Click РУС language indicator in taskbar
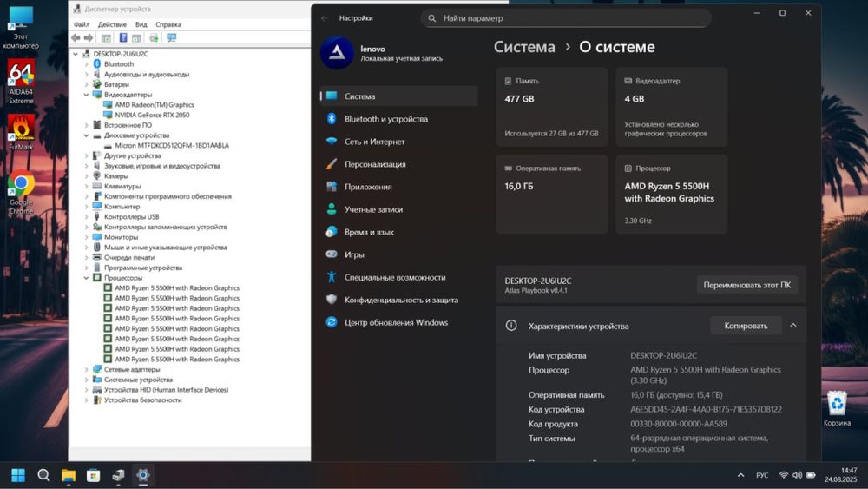This screenshot has width=868, height=489. coord(762,475)
